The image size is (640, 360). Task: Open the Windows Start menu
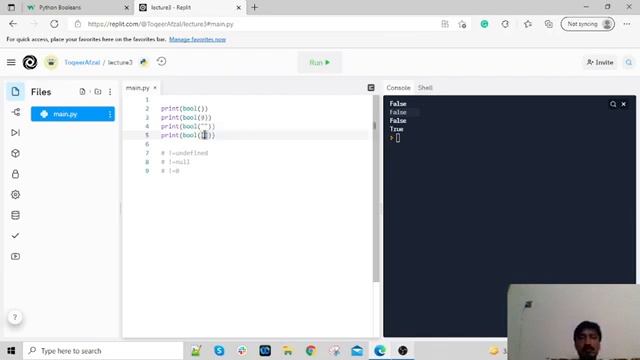(11, 351)
